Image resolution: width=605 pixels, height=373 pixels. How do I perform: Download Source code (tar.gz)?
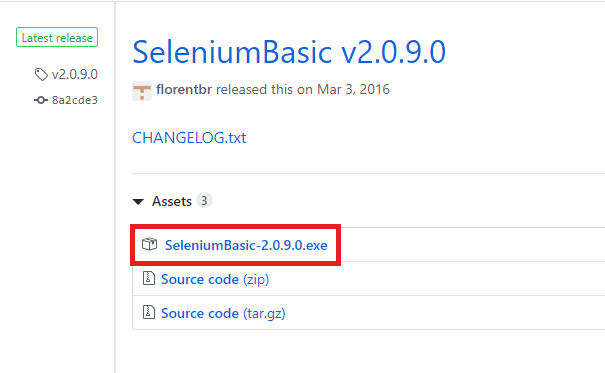tap(223, 313)
